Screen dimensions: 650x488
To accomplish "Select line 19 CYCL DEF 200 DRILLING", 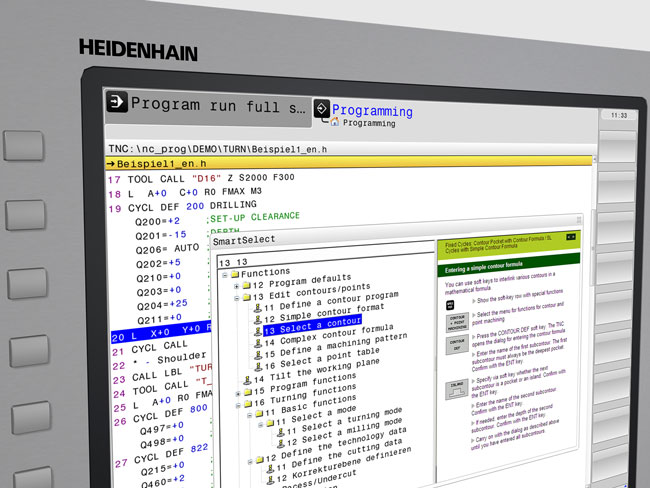I will [182, 206].
